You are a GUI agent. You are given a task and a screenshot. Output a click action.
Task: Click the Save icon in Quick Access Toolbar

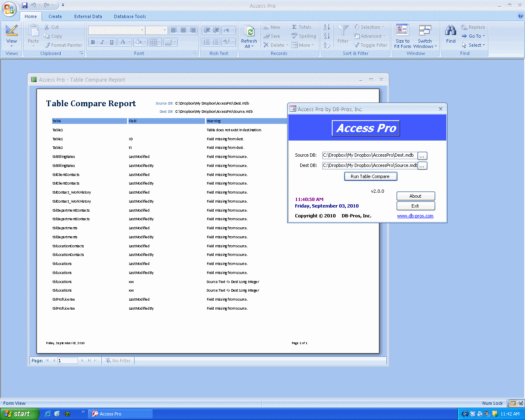[25, 5]
